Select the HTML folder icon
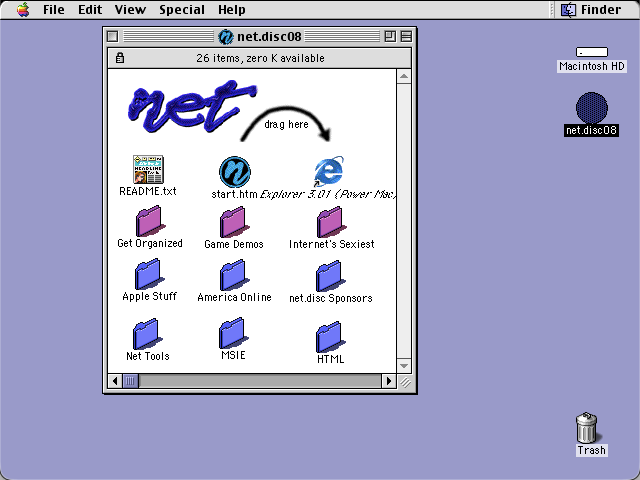Screen dimensions: 640x480 pyautogui.click(x=330, y=337)
